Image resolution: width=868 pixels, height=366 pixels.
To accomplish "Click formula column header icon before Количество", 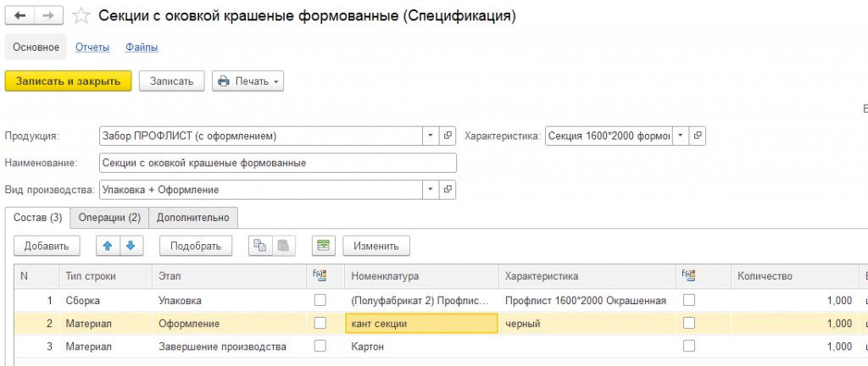I will [689, 275].
